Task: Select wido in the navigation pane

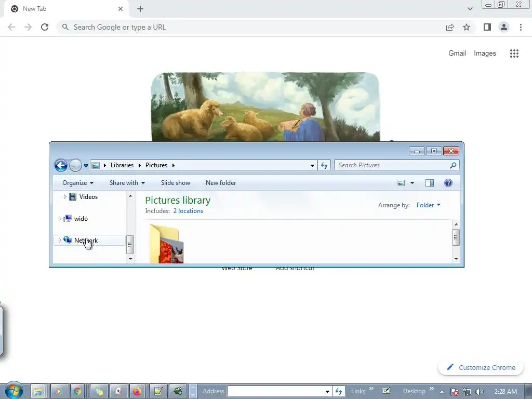Action: (x=81, y=219)
